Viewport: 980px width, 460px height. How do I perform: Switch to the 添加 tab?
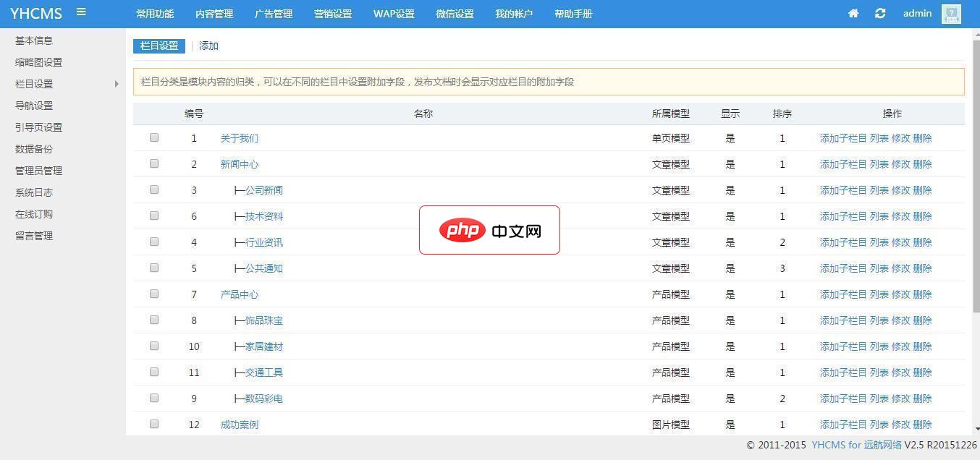tap(208, 46)
